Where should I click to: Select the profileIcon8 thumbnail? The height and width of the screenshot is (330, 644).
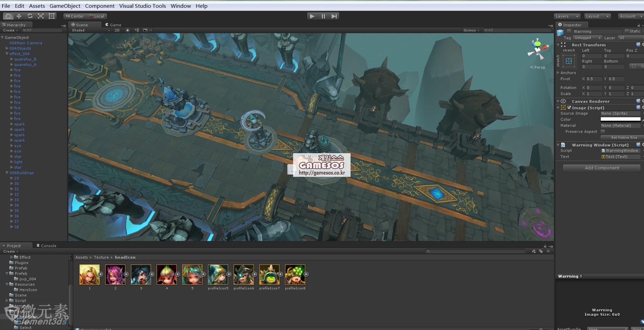click(x=295, y=275)
